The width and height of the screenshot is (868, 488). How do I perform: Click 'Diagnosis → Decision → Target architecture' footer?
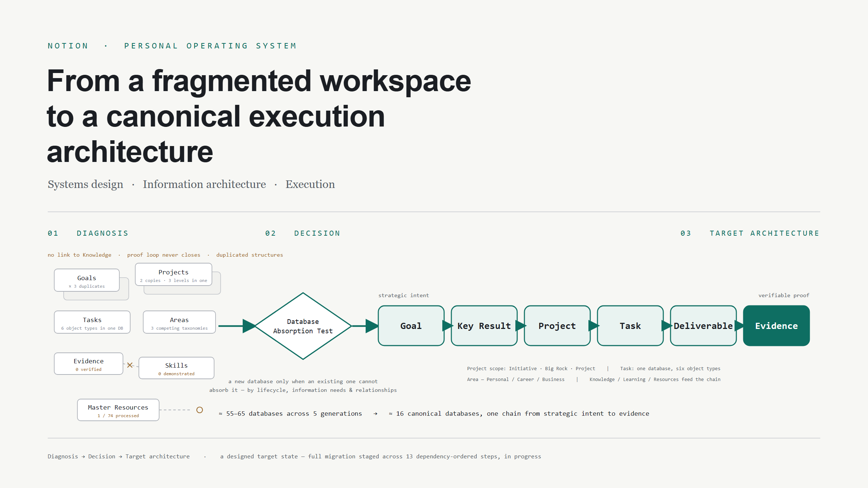(x=119, y=457)
